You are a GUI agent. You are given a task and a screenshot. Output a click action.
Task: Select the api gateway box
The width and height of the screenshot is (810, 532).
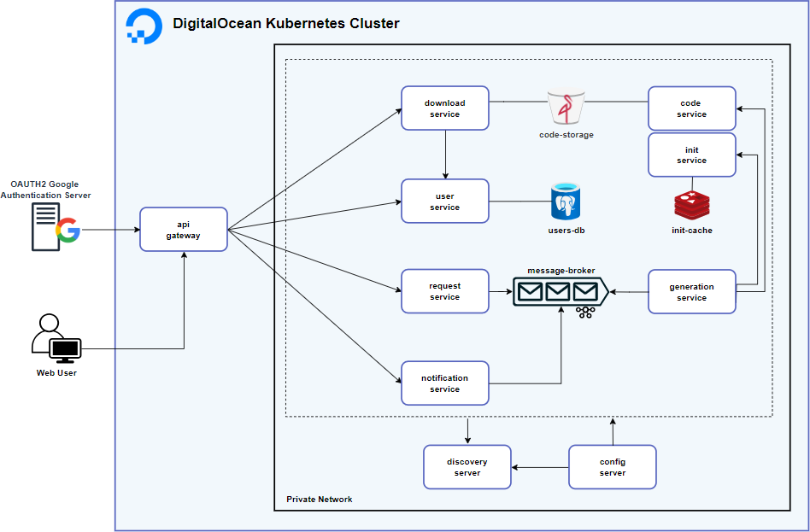click(x=184, y=230)
